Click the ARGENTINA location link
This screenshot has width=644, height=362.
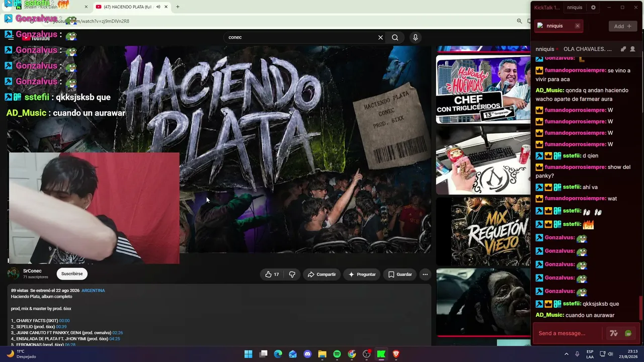click(93, 291)
